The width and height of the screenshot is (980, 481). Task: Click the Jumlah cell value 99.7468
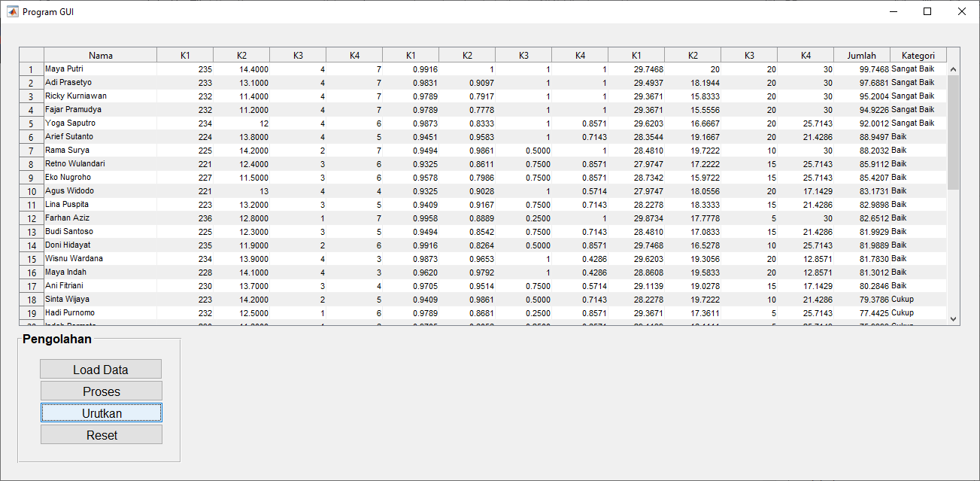pyautogui.click(x=862, y=69)
